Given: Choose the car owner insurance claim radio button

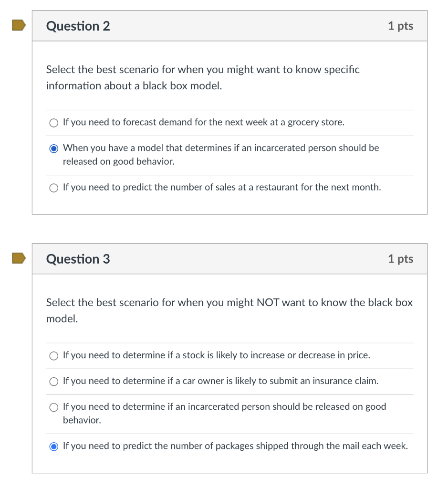Looking at the screenshot, I should 53,382.
